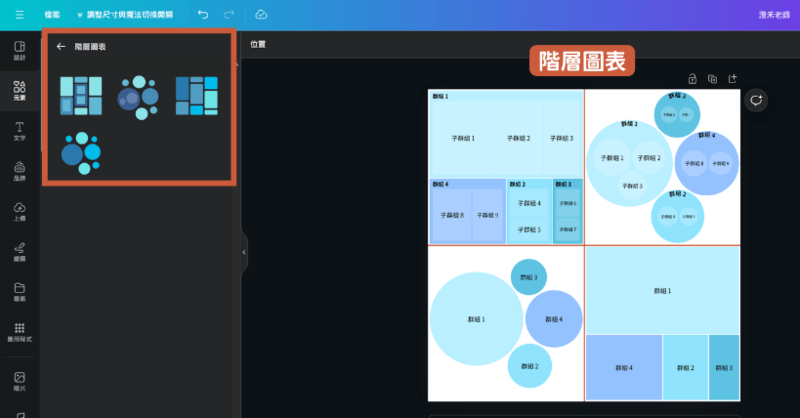Click the cloud save status icon
This screenshot has height=418, width=800.
[x=261, y=15]
